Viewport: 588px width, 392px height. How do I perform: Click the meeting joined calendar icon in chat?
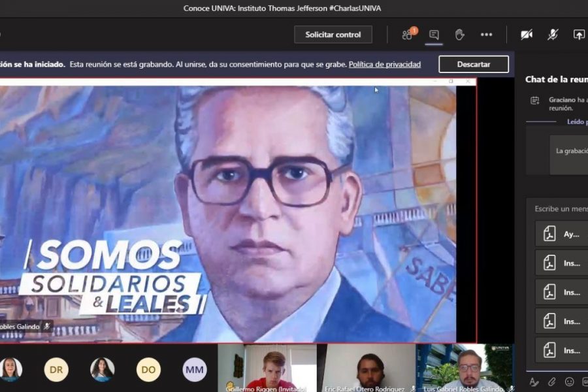(x=534, y=101)
